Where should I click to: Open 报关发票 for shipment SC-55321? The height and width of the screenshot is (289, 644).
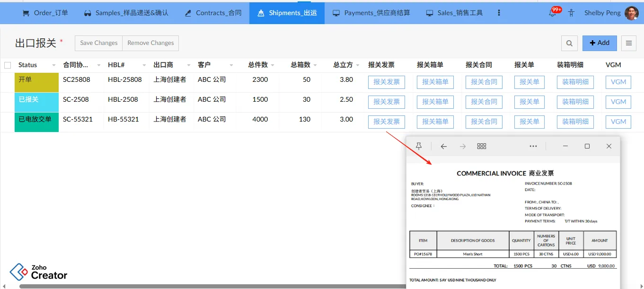[386, 122]
